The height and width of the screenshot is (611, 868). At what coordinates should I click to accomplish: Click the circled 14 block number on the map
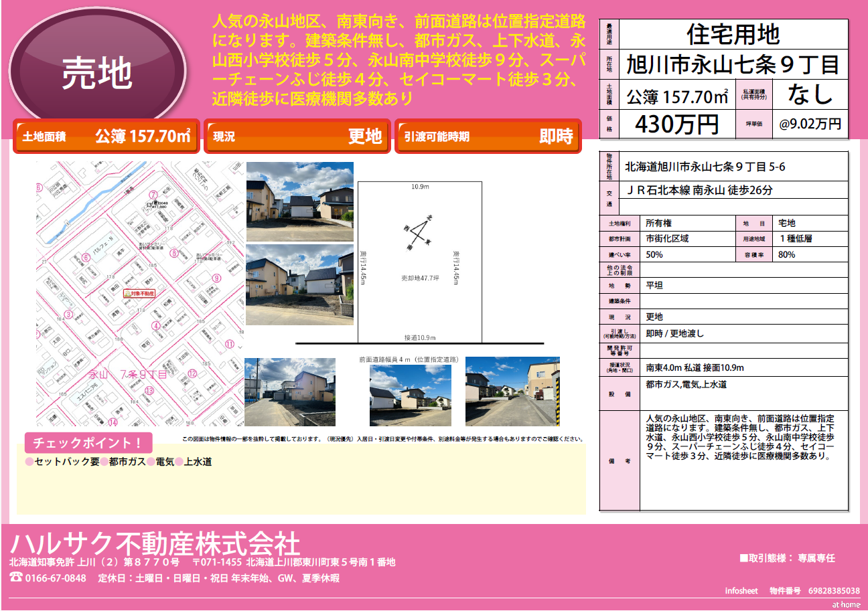pos(113,422)
